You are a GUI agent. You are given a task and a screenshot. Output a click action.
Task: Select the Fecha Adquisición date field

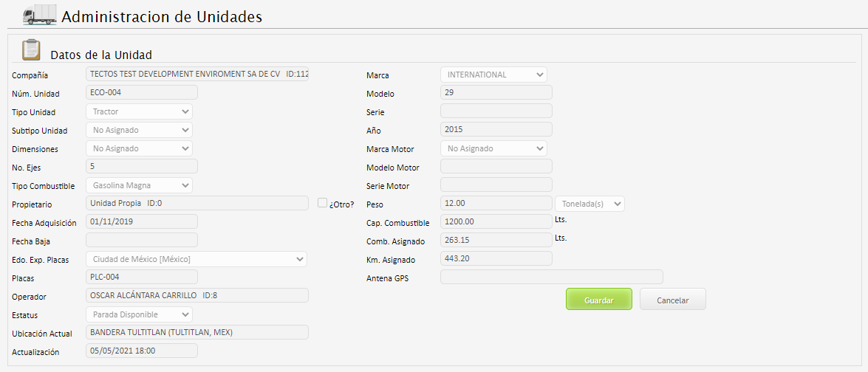(x=142, y=221)
